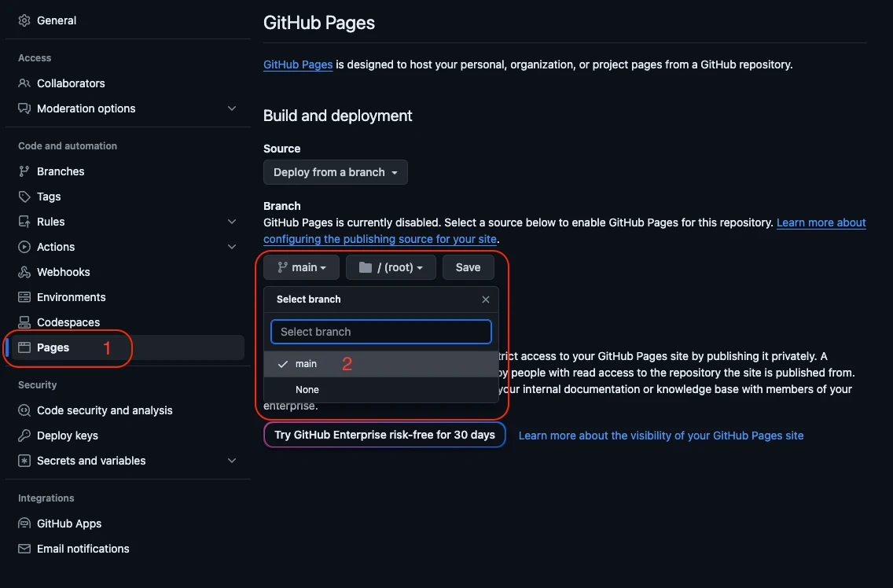Viewport: 893px width, 588px height.
Task: Open the Deploy from a branch dropdown
Action: (x=336, y=172)
